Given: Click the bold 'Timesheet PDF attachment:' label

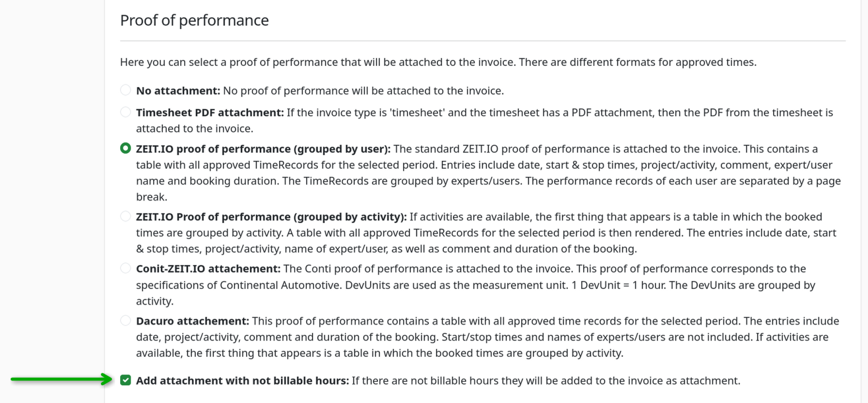Looking at the screenshot, I should pos(210,113).
